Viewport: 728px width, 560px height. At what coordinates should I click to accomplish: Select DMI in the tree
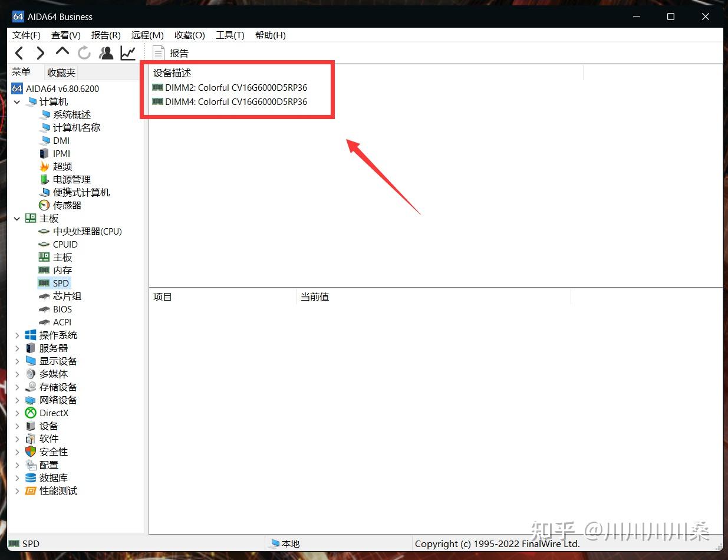61,140
